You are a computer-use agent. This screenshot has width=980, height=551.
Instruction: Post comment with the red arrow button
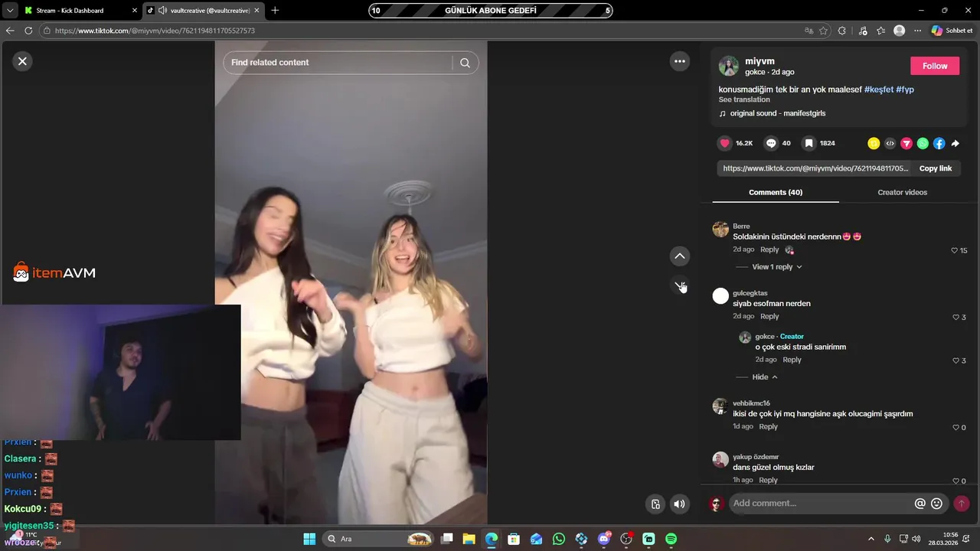(962, 504)
